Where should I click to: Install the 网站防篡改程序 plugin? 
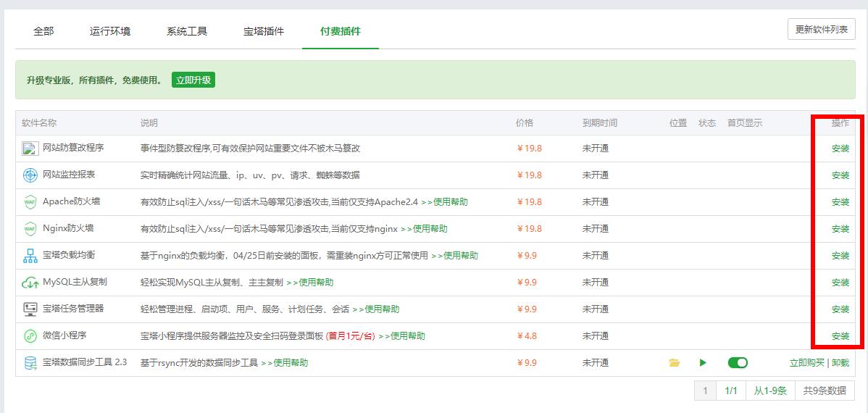(840, 149)
